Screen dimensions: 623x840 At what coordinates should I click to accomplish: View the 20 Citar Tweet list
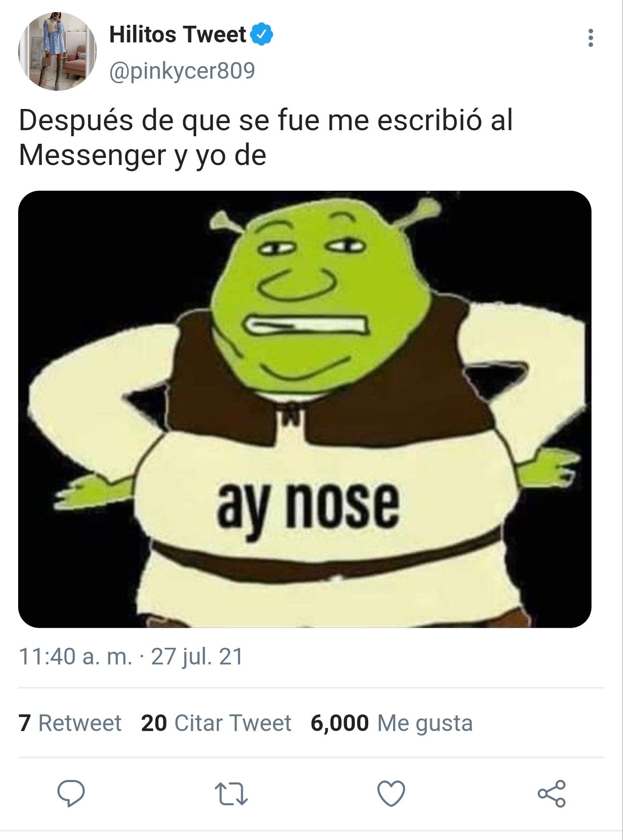pyautogui.click(x=216, y=723)
